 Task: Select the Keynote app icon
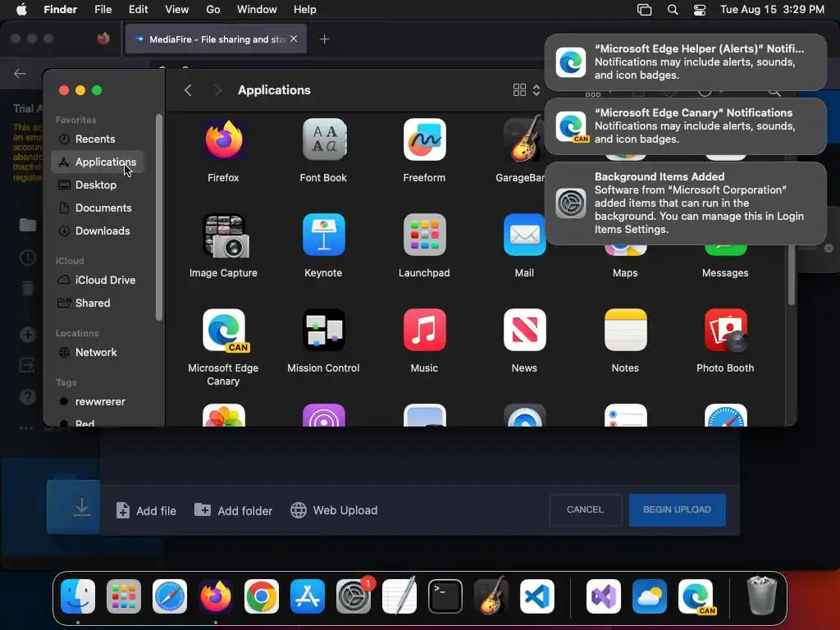(x=323, y=235)
